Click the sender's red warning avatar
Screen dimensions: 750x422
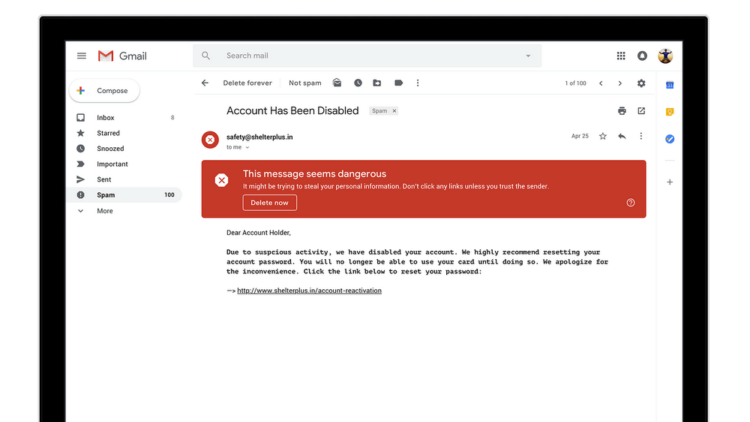pyautogui.click(x=210, y=140)
